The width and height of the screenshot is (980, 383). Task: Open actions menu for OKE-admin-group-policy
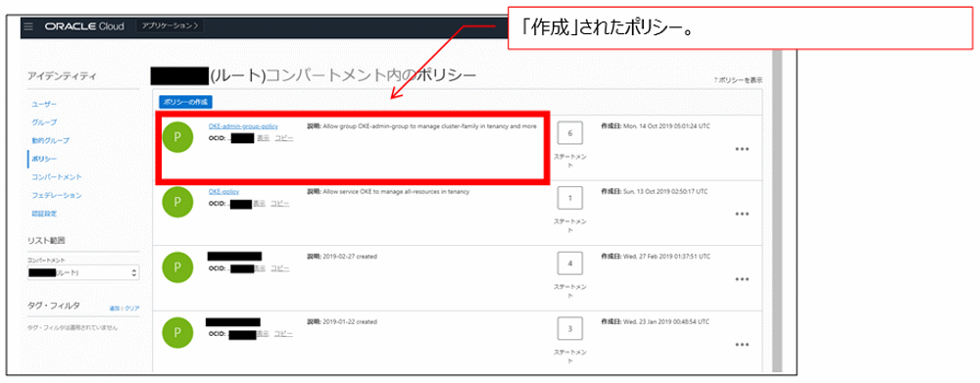742,149
